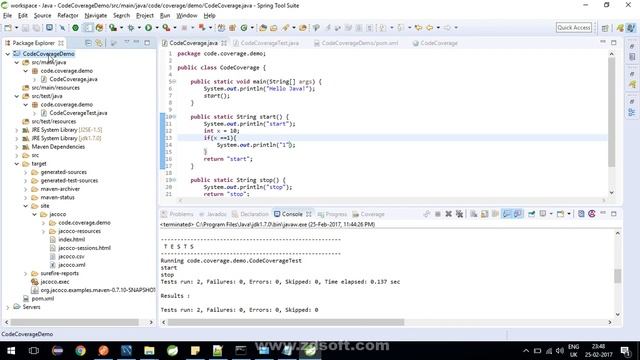Expand the surefire-reports folder

coord(26,273)
